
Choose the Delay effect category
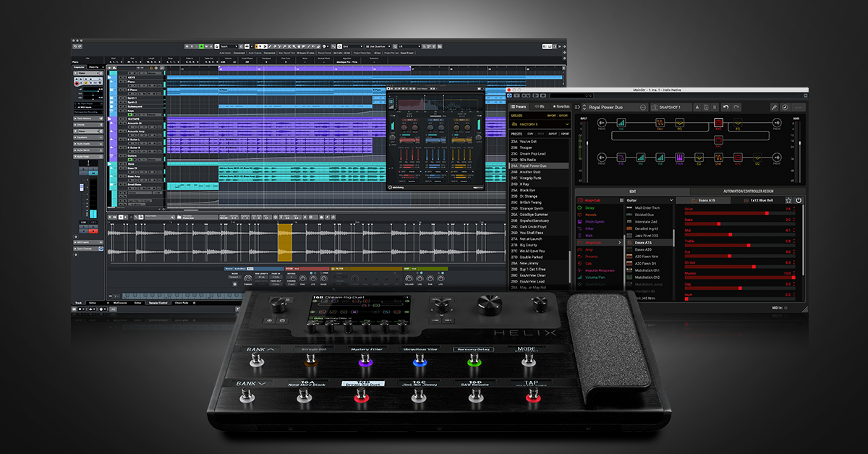(590, 207)
